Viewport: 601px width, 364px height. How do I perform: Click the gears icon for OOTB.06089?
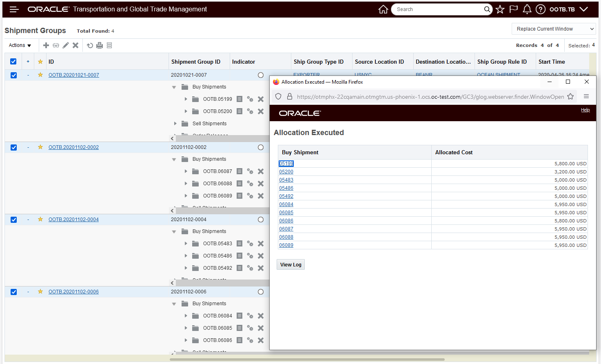[x=250, y=196]
